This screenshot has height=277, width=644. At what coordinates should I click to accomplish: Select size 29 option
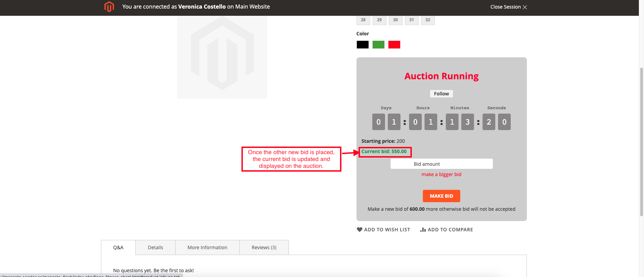click(x=379, y=20)
